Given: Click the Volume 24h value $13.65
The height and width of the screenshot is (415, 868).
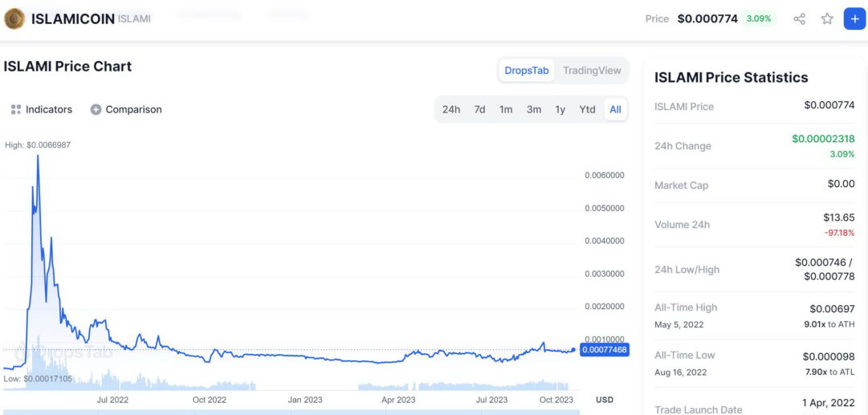Looking at the screenshot, I should pos(839,218).
